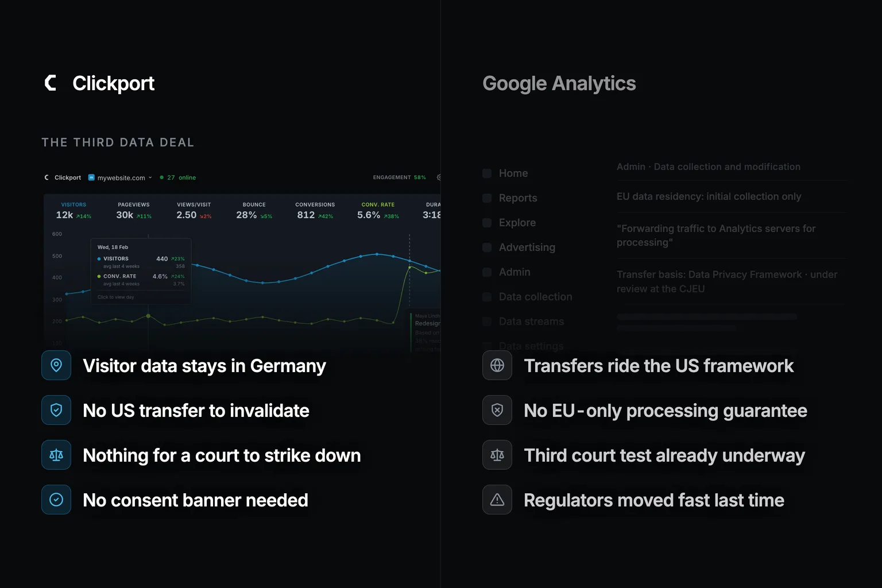
Task: Open Data collection in Analytics sidebar
Action: coord(536,297)
